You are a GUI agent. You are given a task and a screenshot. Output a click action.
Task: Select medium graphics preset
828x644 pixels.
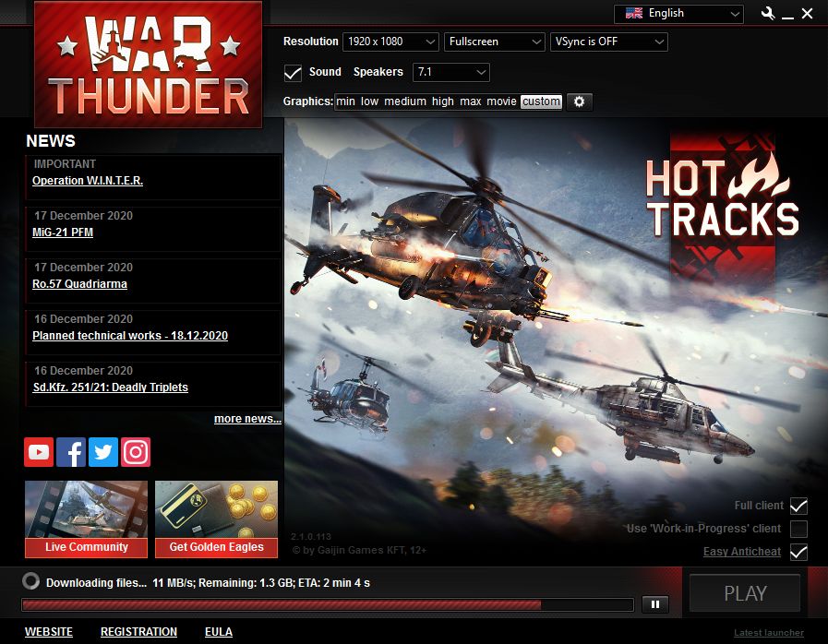405,101
